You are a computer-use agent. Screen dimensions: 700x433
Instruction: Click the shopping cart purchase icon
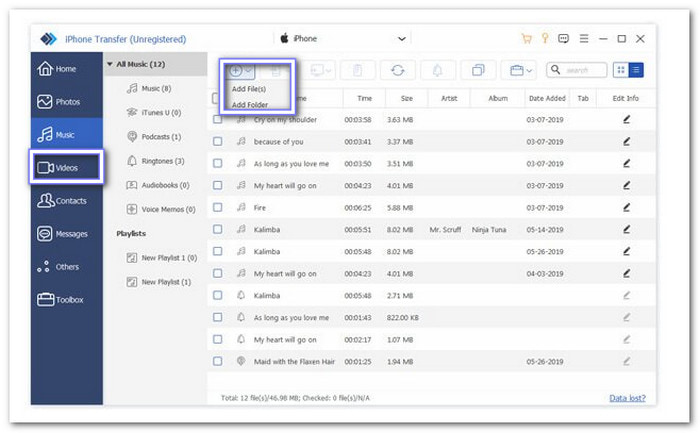pyautogui.click(x=526, y=39)
